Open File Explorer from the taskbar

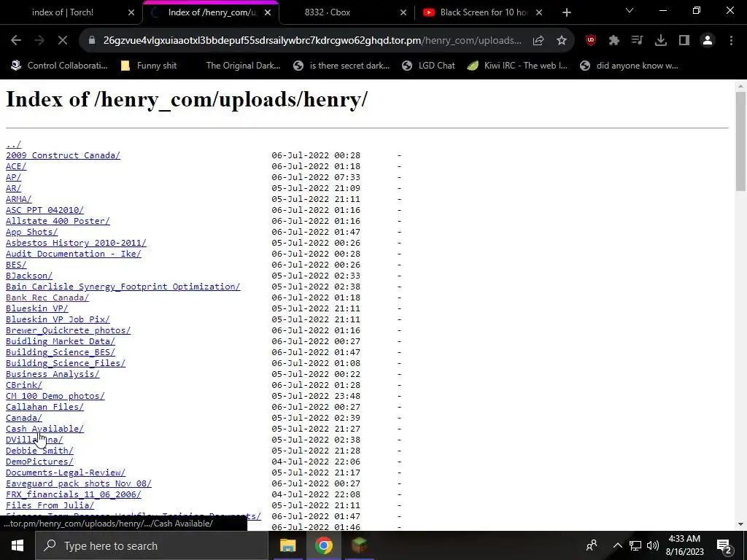(x=287, y=545)
